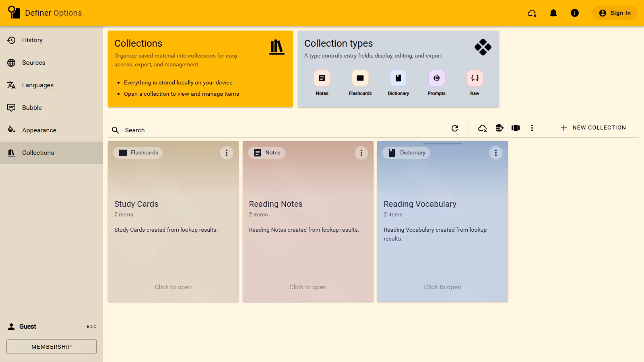Open Reading Notes options menu
Viewport: 644px width, 362px height.
[361, 153]
